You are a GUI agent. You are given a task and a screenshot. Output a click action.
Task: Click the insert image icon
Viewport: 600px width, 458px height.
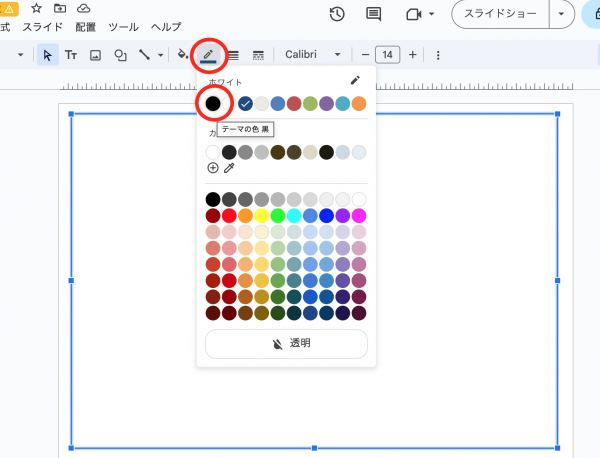pos(96,55)
